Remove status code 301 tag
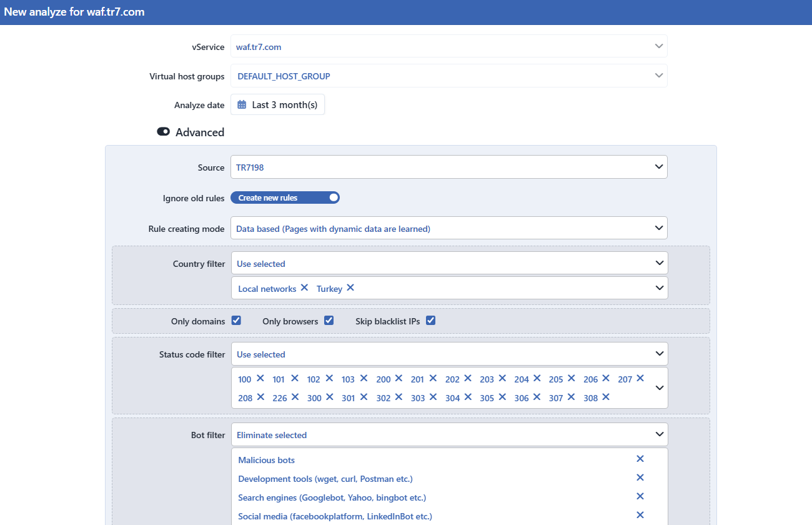Image resolution: width=812 pixels, height=525 pixels. [364, 397]
